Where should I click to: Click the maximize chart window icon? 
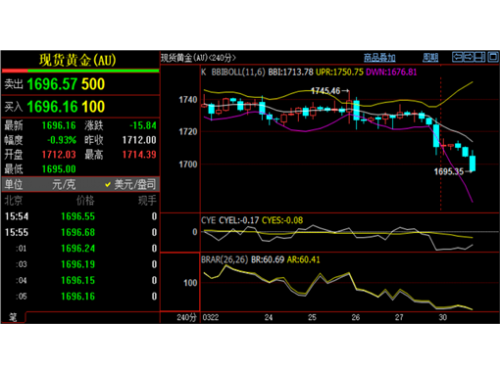coord(493,57)
